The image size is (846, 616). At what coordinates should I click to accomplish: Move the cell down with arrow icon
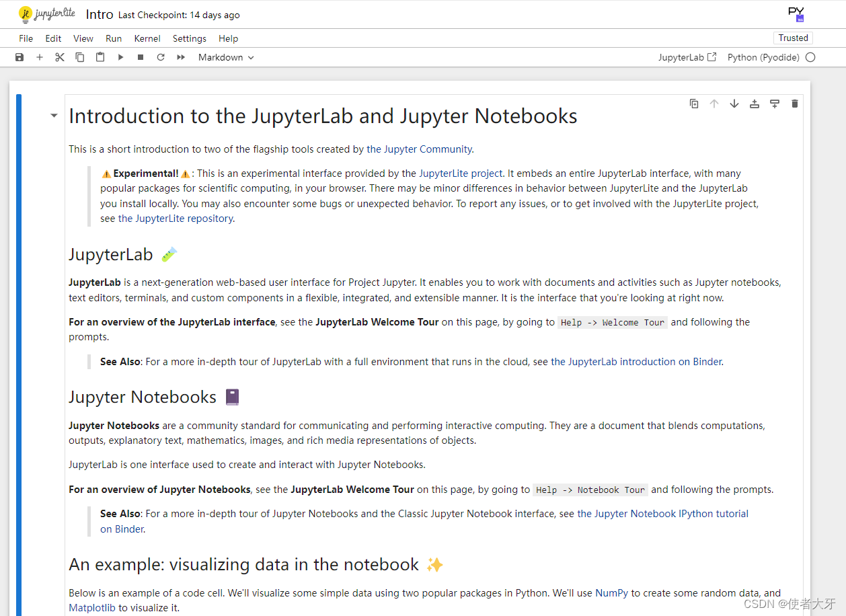pyautogui.click(x=734, y=104)
